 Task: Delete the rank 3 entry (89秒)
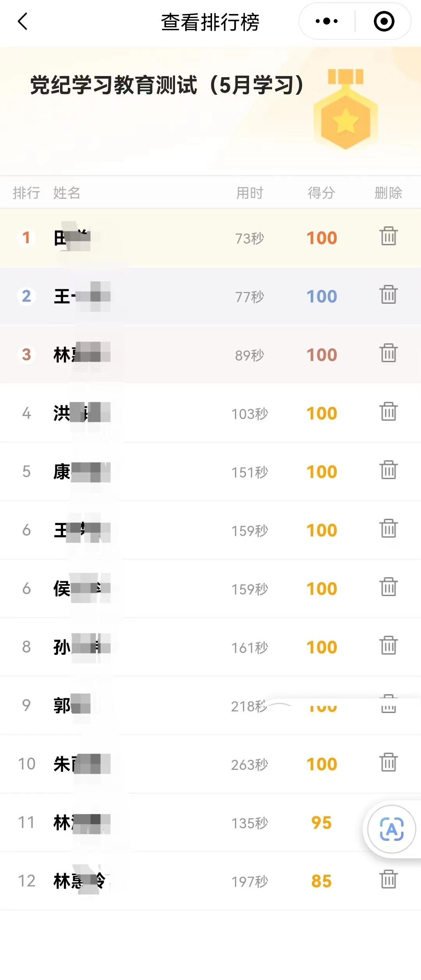pyautogui.click(x=388, y=353)
